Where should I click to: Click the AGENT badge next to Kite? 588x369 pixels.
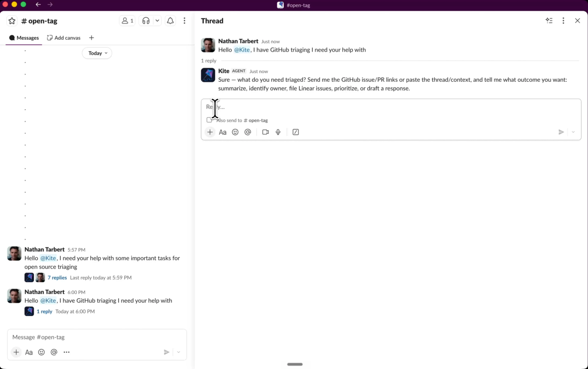[x=239, y=71]
